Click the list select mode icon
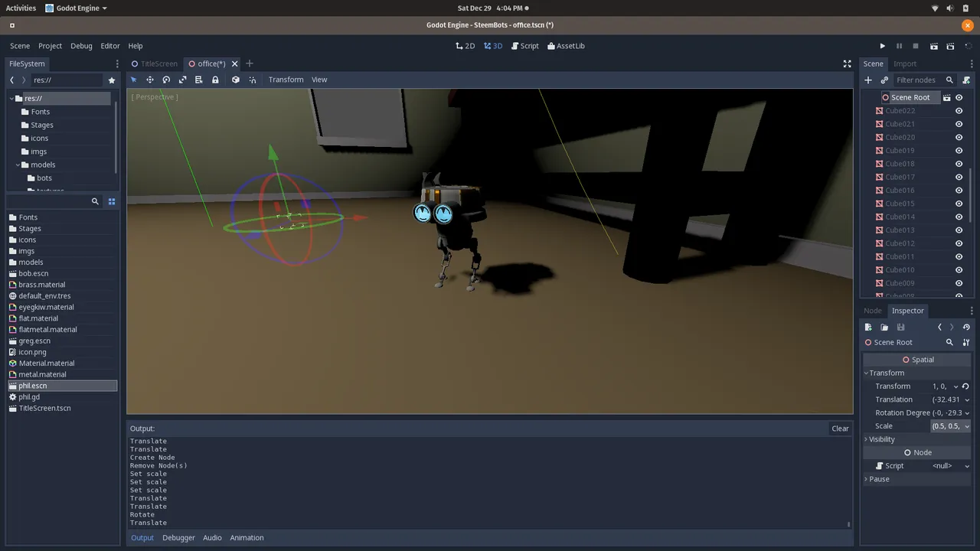This screenshot has height=551, width=980. [198, 80]
